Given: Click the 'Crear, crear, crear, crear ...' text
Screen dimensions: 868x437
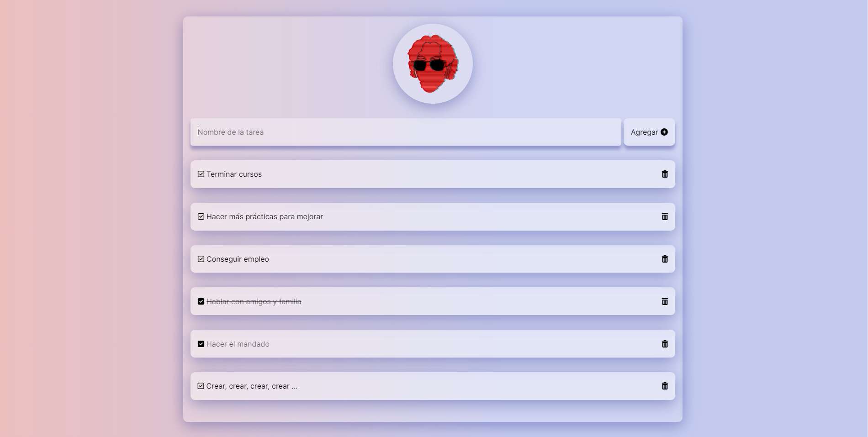Looking at the screenshot, I should tap(252, 386).
